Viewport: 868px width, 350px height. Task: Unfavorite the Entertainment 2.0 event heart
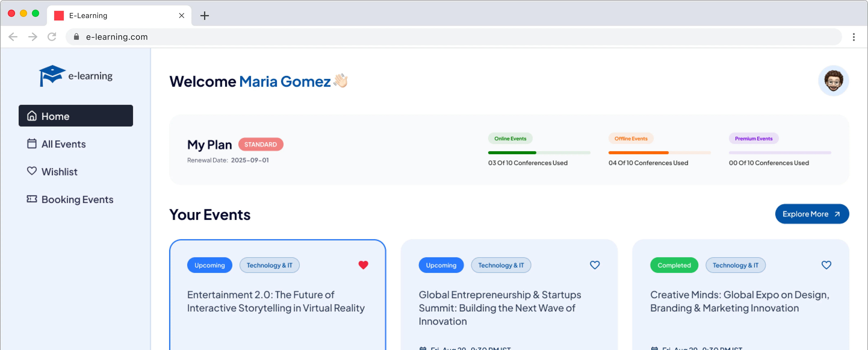click(363, 265)
